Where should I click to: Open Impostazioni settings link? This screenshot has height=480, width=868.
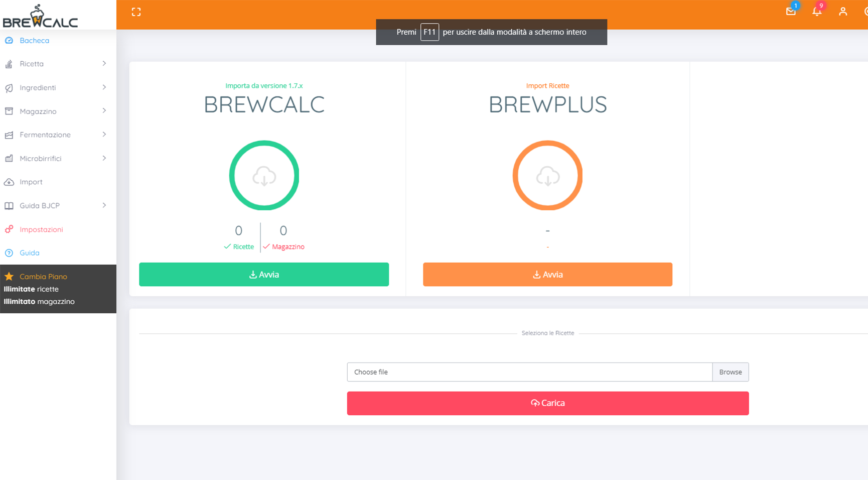point(41,229)
